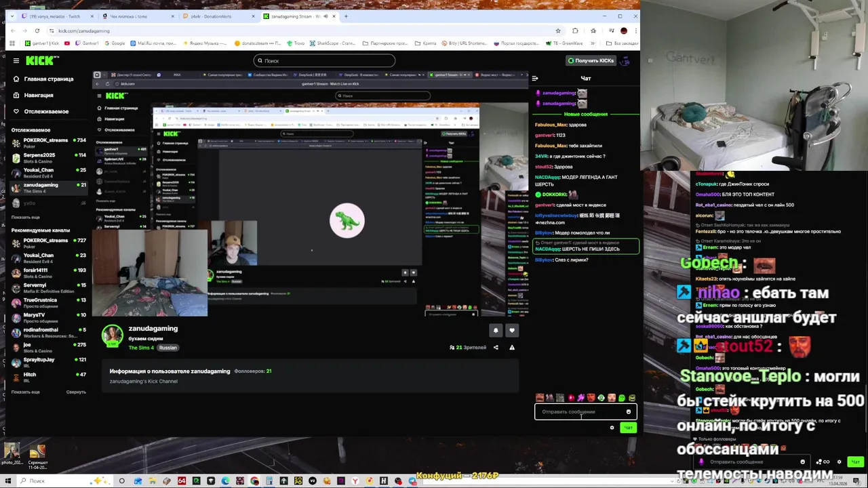Click the Russian language tag
Viewport: 868px width, 488px height.
(167, 348)
